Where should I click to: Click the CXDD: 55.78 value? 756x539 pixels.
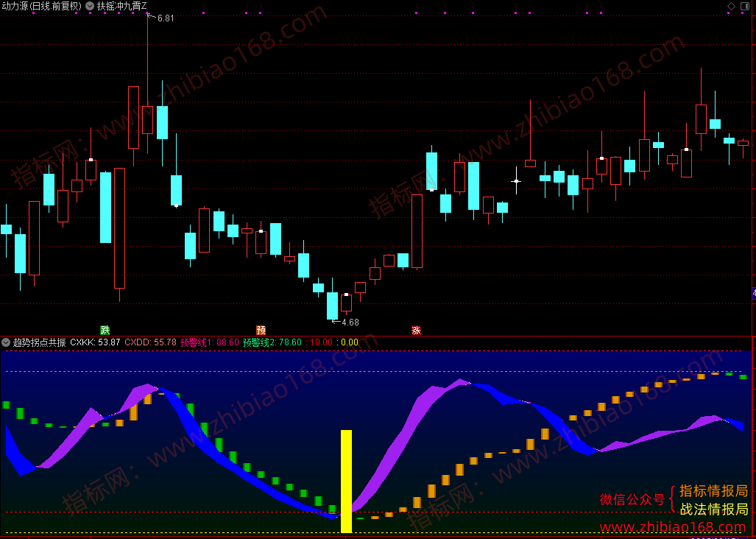point(150,343)
